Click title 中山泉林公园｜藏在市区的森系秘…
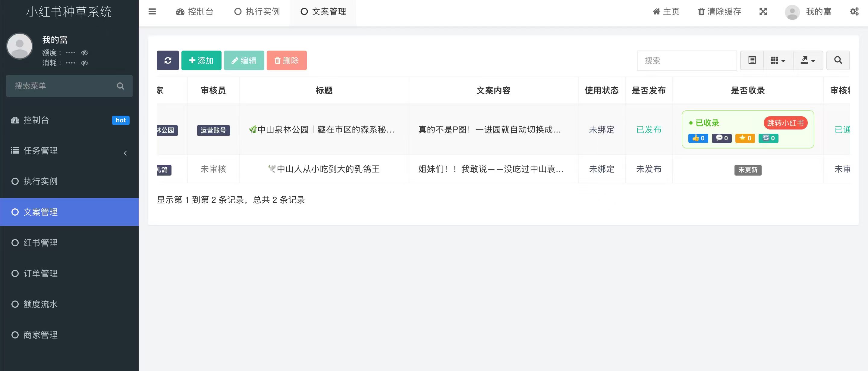 coord(322,129)
